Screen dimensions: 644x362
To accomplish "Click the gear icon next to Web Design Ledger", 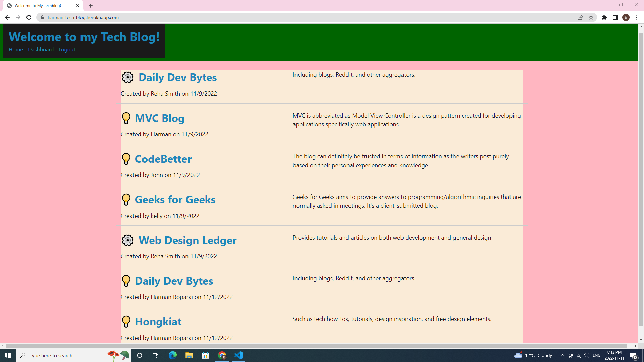I will pos(127,240).
